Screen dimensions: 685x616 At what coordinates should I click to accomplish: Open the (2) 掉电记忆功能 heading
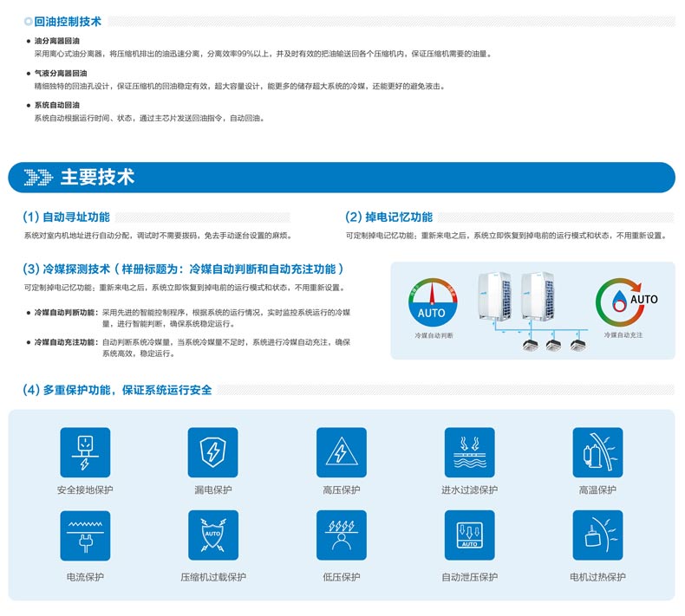[x=388, y=217]
